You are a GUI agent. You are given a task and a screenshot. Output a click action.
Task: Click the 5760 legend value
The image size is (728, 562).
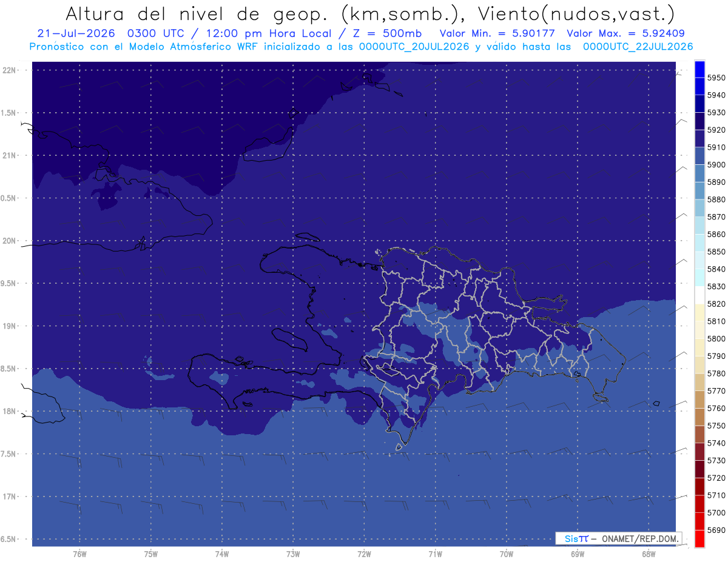[x=716, y=408]
